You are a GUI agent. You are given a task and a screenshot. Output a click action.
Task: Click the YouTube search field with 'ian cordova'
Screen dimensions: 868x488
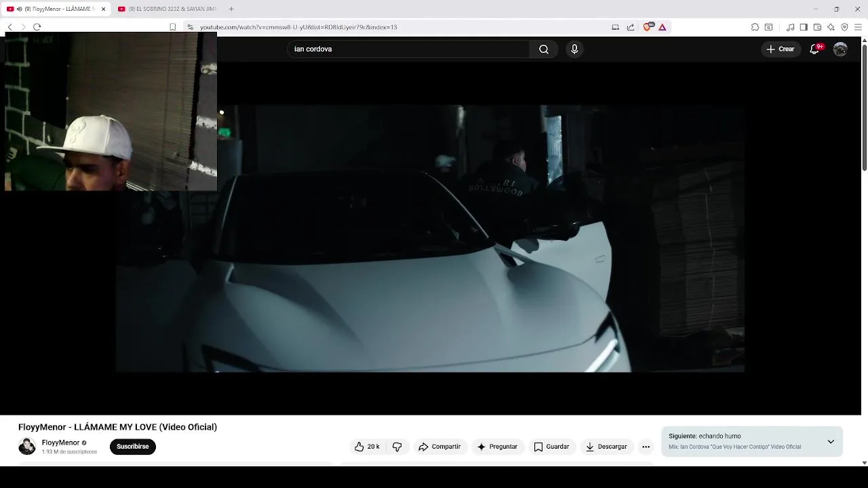[x=408, y=49]
